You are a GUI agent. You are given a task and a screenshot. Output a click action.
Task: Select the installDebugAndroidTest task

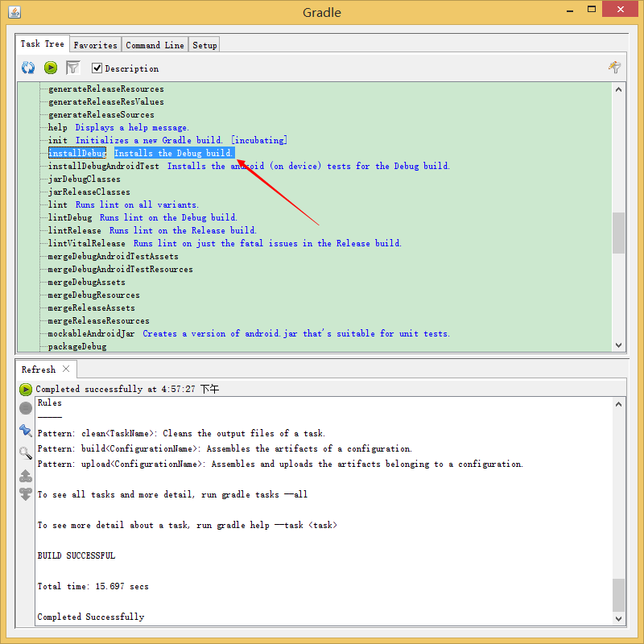coord(104,166)
